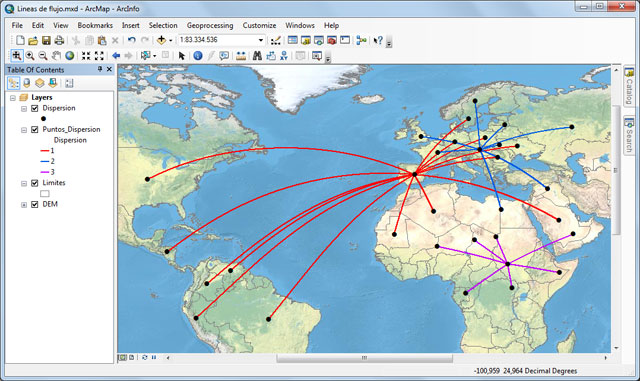Click the Full Extent globe icon

(x=70, y=56)
